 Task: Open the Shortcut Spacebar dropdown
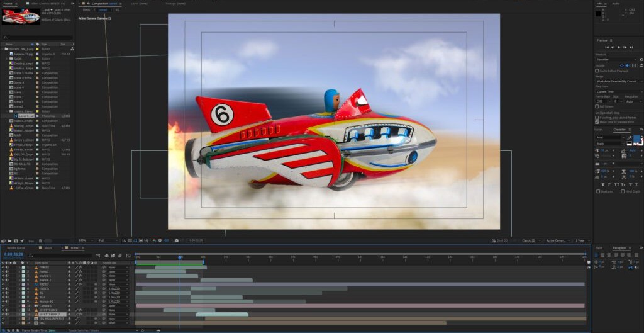click(x=616, y=60)
